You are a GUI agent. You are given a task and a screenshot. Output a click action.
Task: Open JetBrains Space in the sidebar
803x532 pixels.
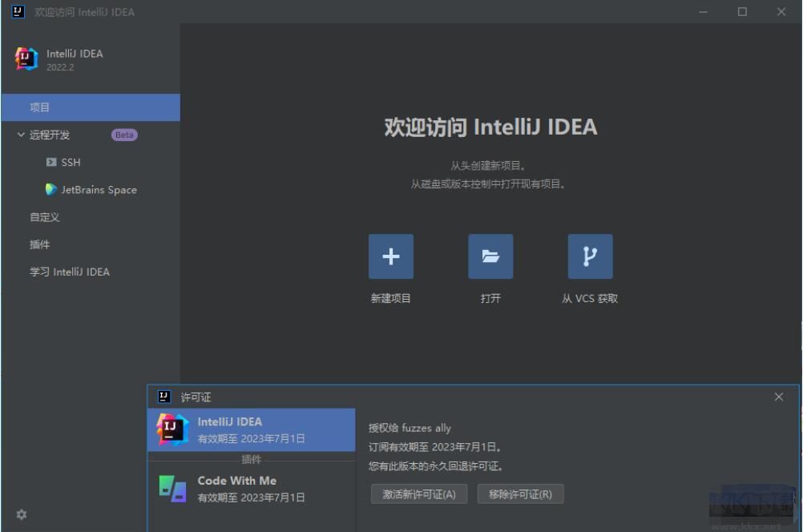point(91,189)
